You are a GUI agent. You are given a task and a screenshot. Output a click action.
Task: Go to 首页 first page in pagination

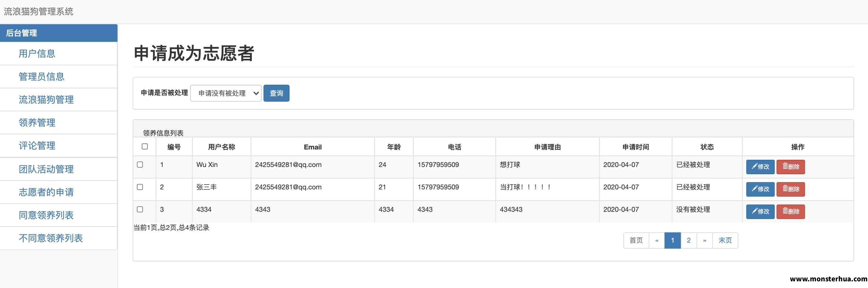pyautogui.click(x=636, y=240)
